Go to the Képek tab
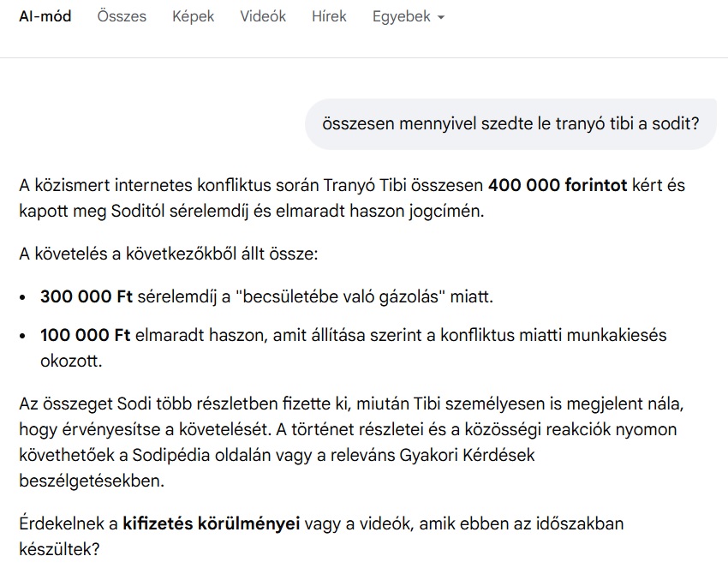Screen dimensions: 728x574 (x=193, y=17)
